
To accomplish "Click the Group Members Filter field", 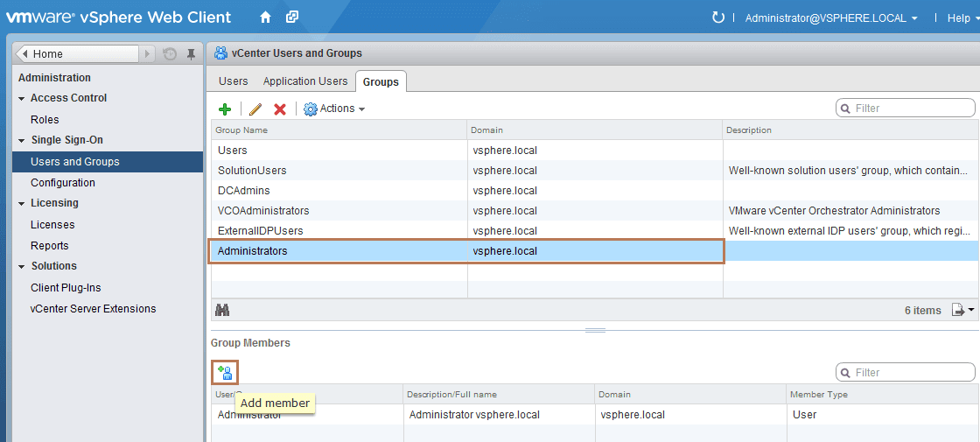I will [905, 373].
